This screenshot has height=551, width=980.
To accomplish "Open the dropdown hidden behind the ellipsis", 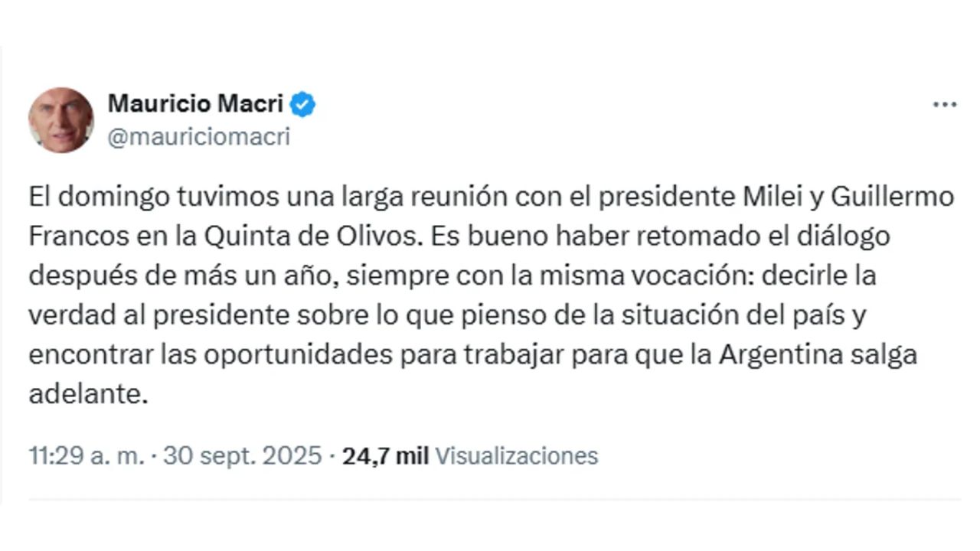I will (x=946, y=104).
